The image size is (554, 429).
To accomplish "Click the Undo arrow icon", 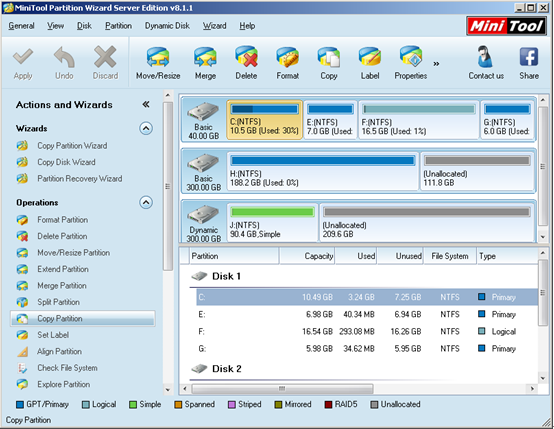I will click(64, 57).
